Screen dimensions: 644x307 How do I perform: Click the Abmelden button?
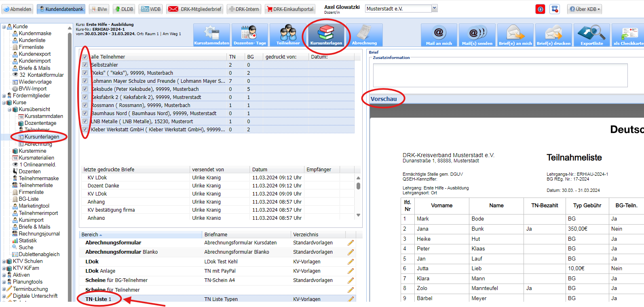[17, 9]
